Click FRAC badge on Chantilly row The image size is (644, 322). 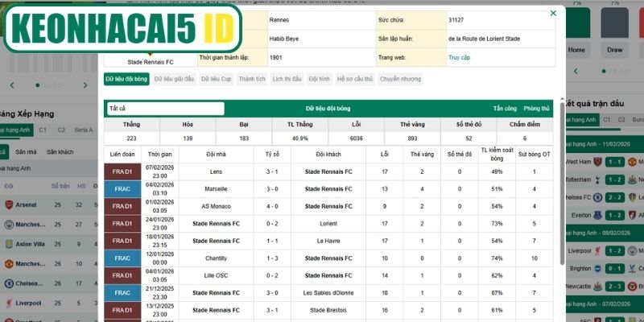pos(122,258)
